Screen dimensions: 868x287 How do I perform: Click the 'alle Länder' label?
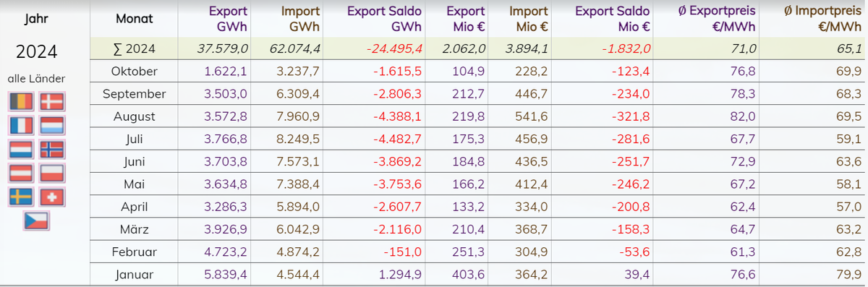coord(37,78)
